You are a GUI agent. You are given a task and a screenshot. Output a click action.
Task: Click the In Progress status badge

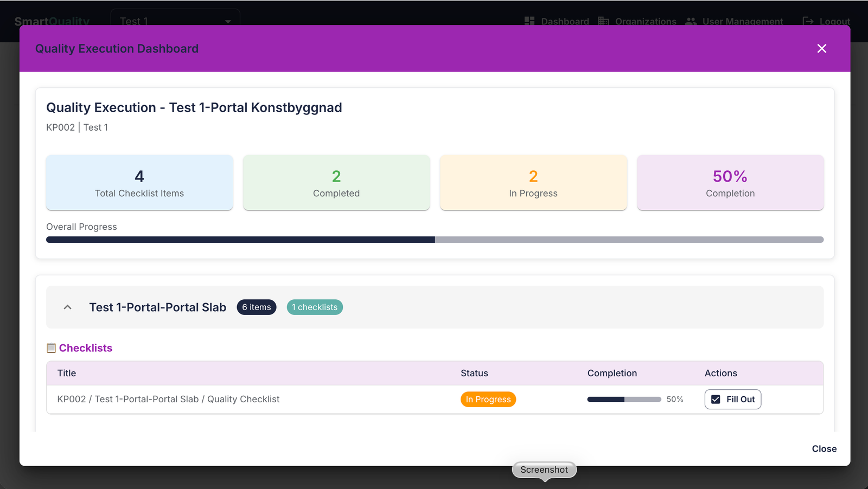(488, 400)
